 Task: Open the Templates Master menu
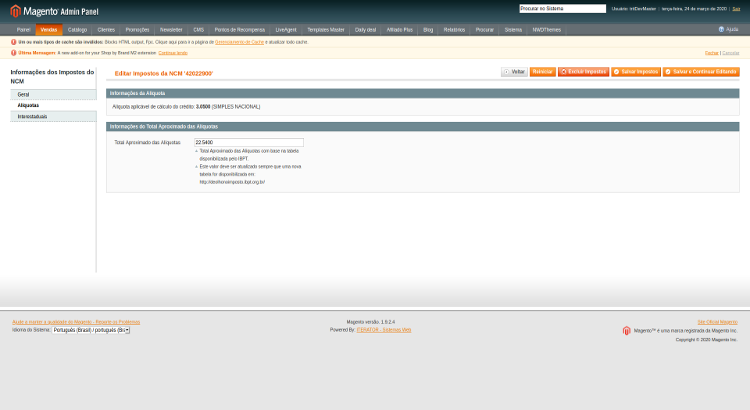click(x=326, y=30)
